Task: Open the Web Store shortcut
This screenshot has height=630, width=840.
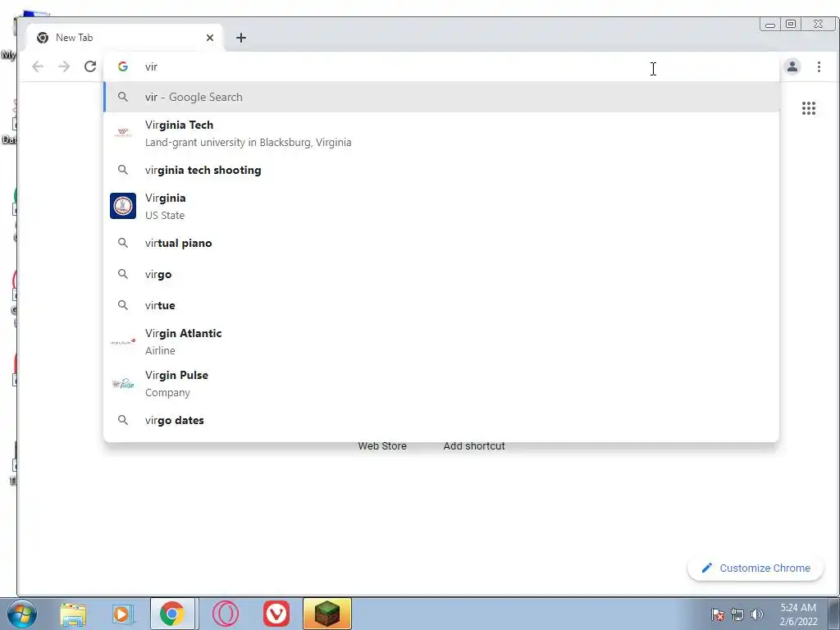Action: tap(382, 445)
